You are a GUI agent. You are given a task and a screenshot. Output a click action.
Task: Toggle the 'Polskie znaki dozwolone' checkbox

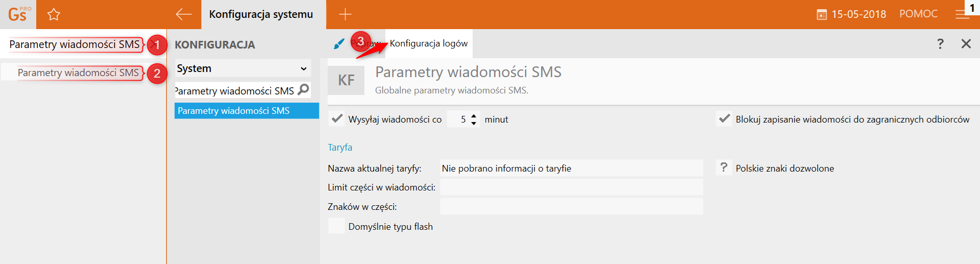pos(724,168)
